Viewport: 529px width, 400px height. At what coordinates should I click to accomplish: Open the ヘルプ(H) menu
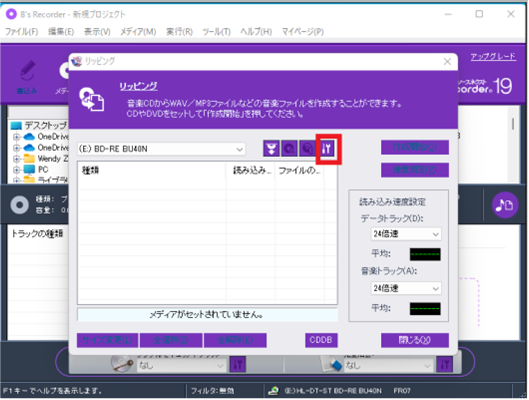coord(256,32)
